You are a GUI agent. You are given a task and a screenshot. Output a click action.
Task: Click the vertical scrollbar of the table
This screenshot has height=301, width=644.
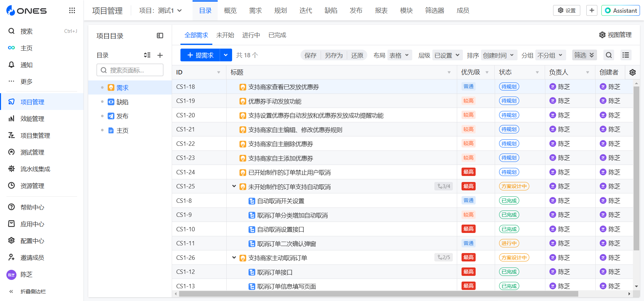[636, 168]
